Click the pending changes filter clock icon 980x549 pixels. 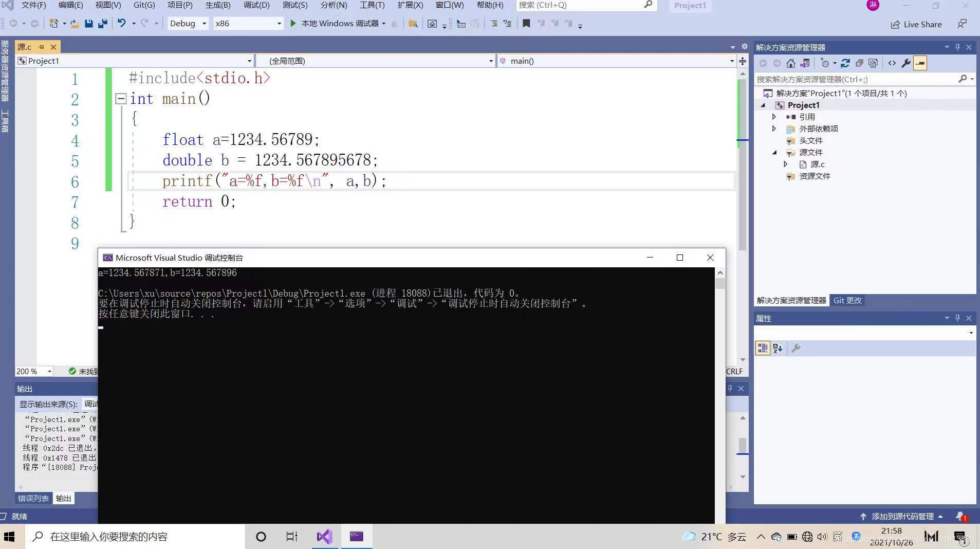(x=825, y=63)
